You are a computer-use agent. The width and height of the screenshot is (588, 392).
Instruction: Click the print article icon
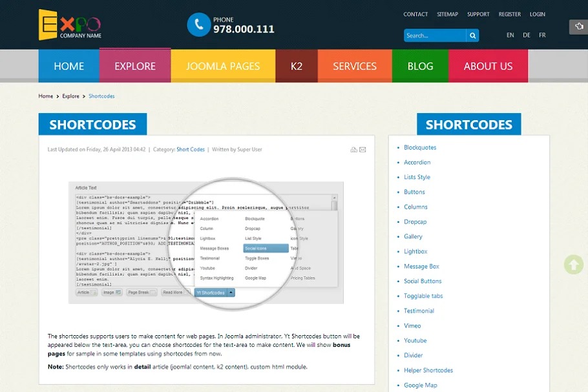coord(353,150)
